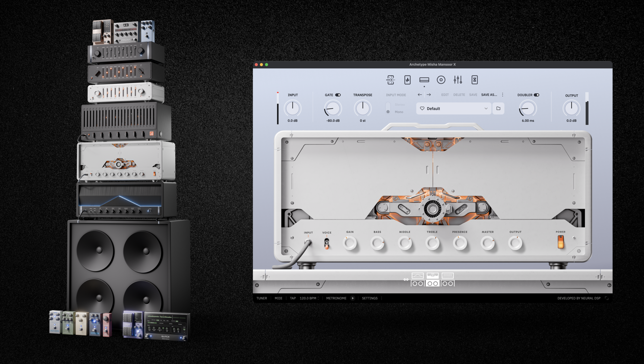Open the preset folder browser icon
644x364 pixels.
pos(498,108)
